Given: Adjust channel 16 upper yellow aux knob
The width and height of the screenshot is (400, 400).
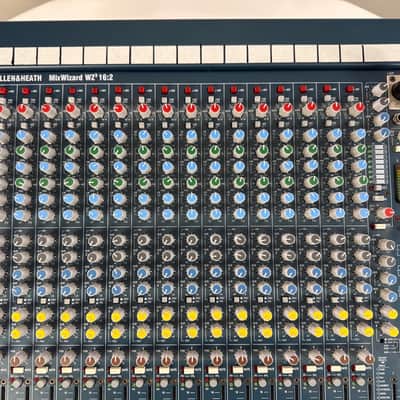Looking at the screenshot, I should (x=364, y=313).
